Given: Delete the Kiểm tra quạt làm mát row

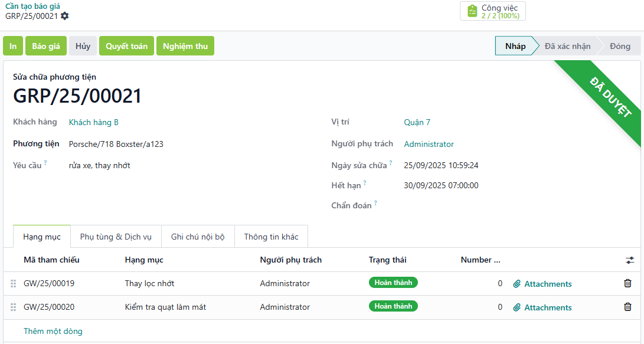Looking at the screenshot, I should tap(627, 307).
